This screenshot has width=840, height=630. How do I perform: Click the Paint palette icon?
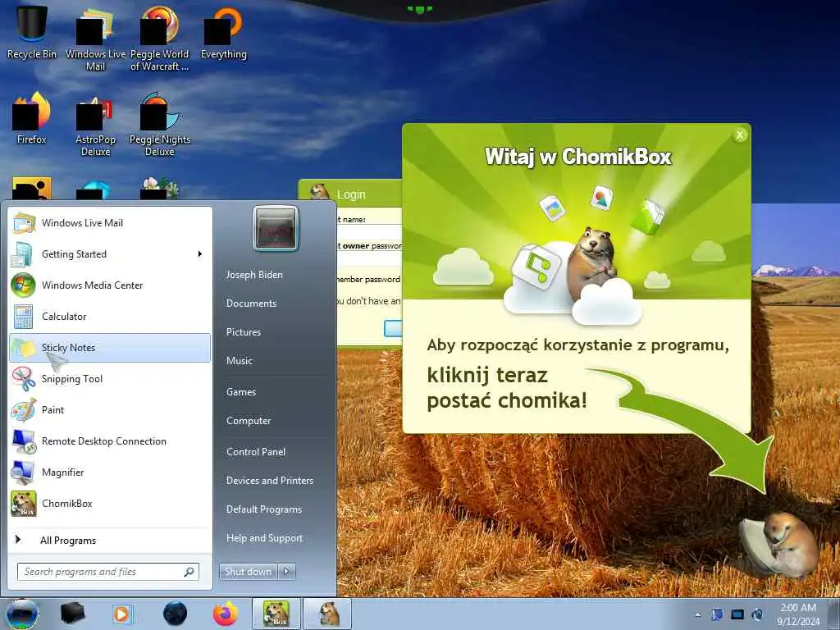24,410
